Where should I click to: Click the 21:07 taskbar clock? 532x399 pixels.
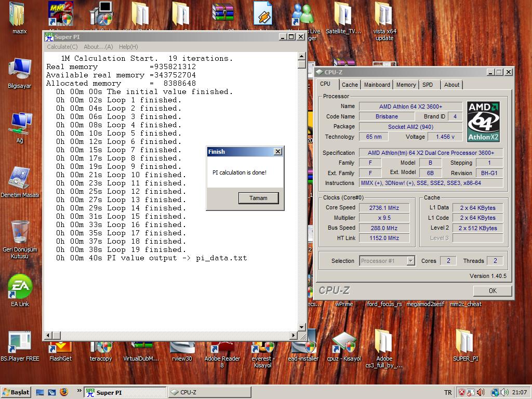(520, 393)
